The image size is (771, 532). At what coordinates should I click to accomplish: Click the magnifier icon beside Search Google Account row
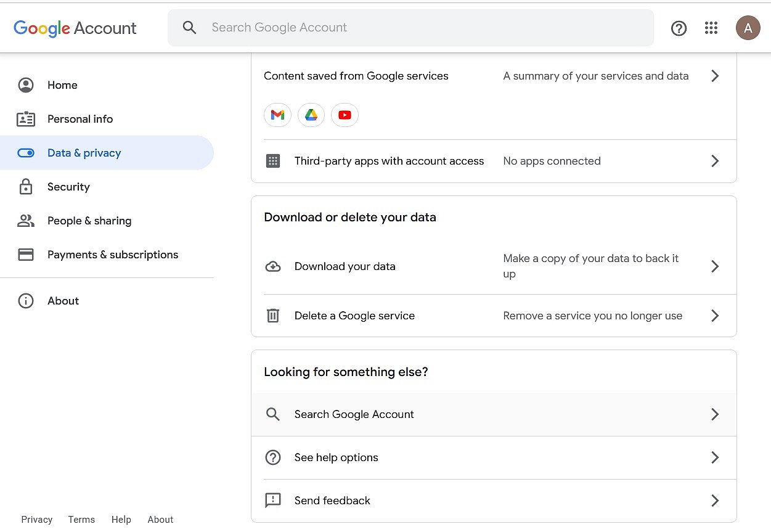273,414
